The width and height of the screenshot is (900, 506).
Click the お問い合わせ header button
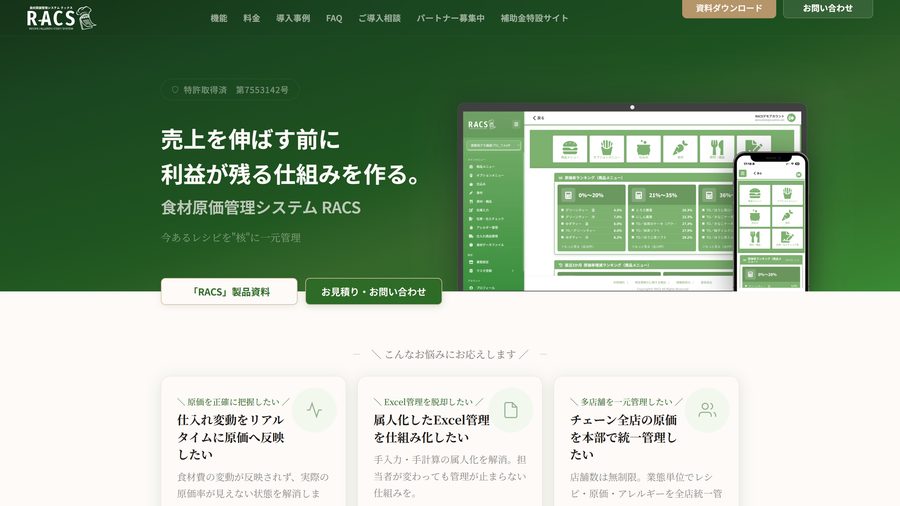[x=828, y=9]
